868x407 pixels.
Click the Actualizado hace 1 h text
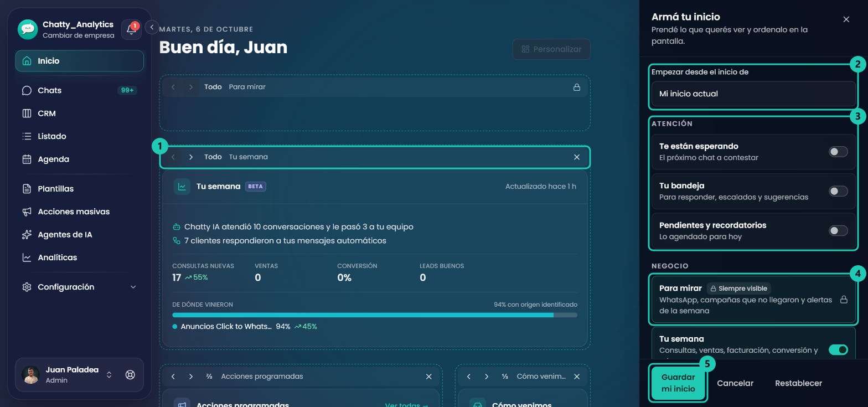tap(541, 187)
